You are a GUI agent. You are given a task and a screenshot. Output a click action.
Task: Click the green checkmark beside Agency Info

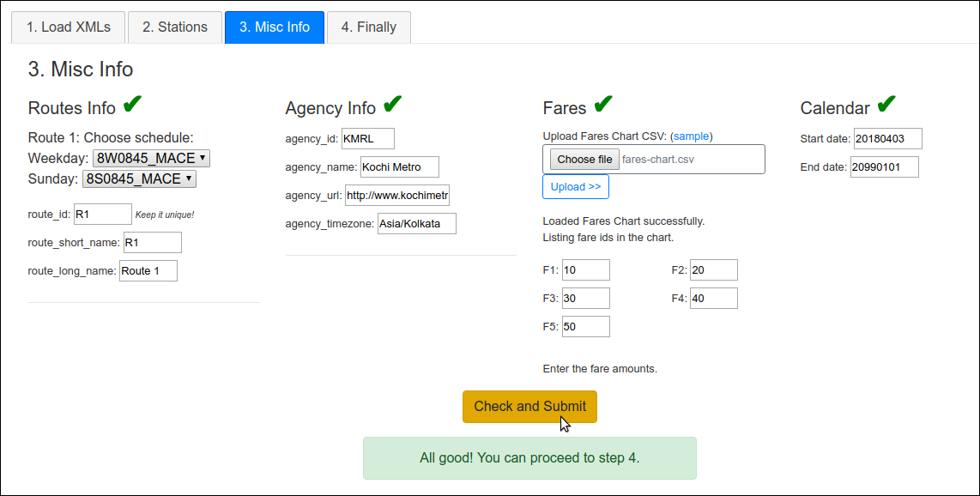(392, 105)
